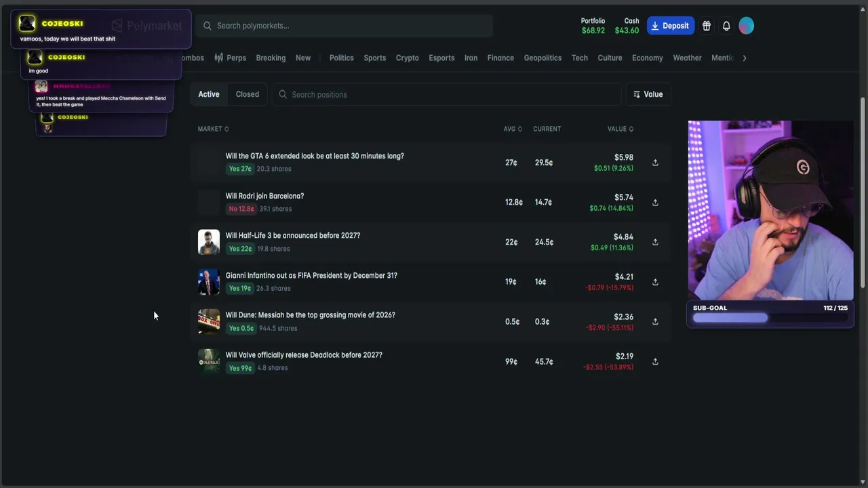Share the GTA 6 extended look position
The height and width of the screenshot is (488, 868).
(655, 163)
